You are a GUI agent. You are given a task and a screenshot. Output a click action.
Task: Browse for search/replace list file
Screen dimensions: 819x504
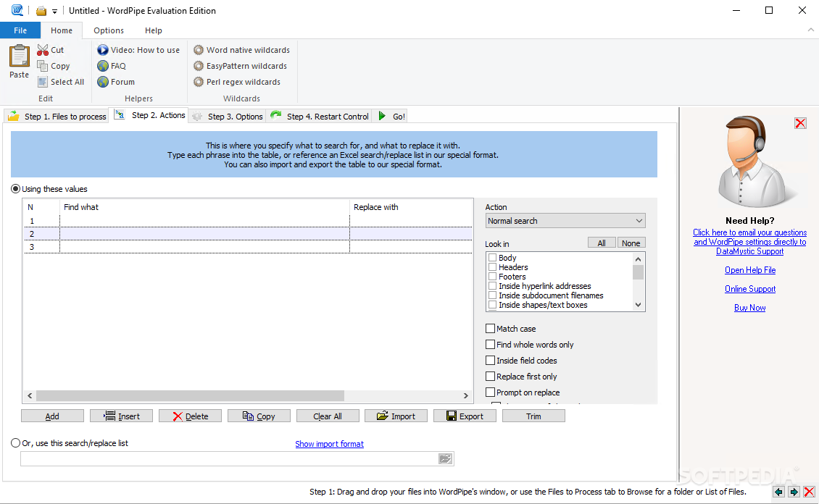pyautogui.click(x=445, y=458)
